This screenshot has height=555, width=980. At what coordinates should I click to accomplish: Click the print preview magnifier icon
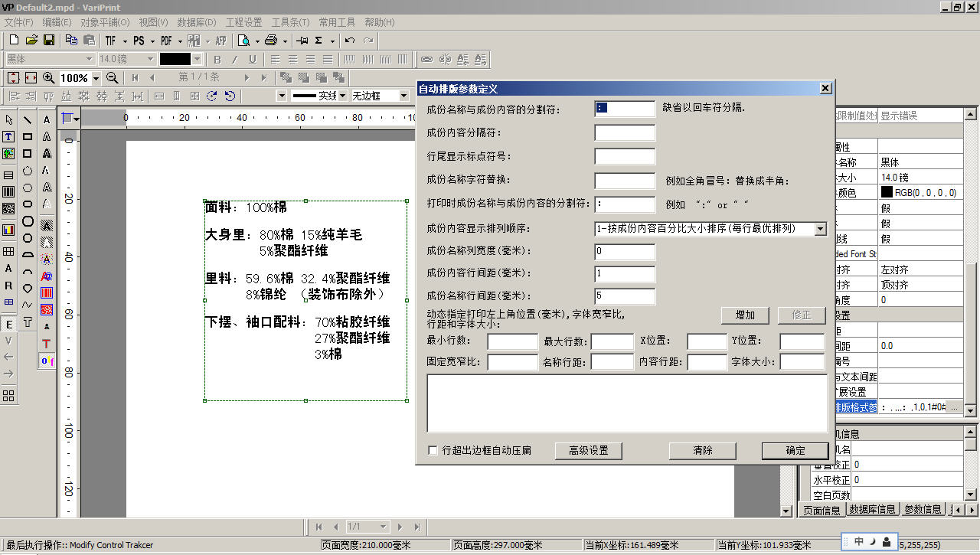point(244,41)
